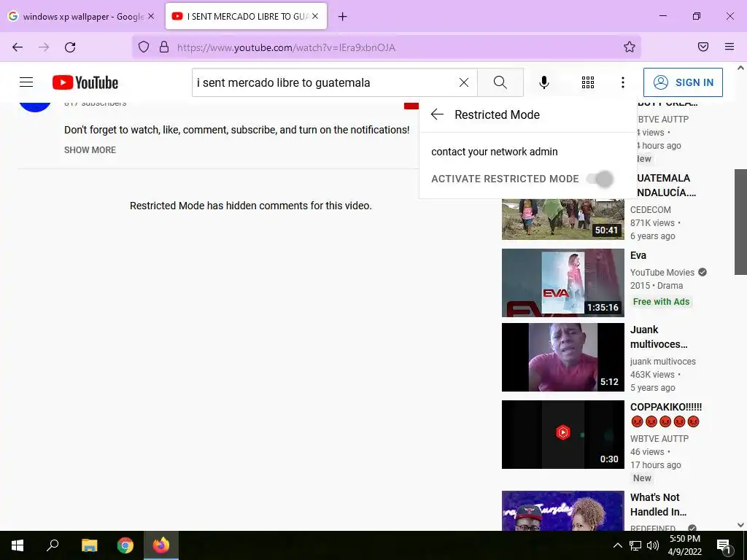Click Firefox forward navigation arrow
This screenshot has height=560, width=747.
coord(44,47)
